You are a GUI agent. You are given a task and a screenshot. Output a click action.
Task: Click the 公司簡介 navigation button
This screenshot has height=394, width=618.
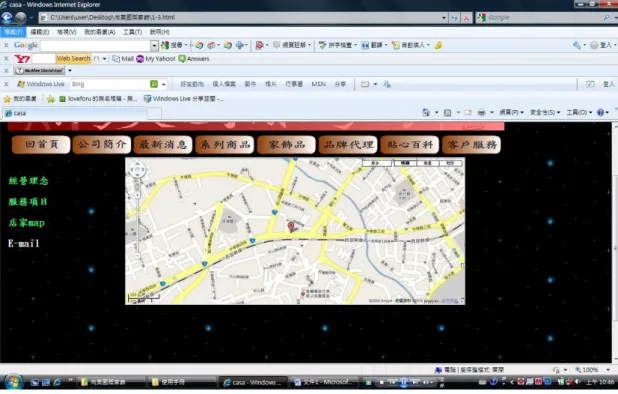tap(102, 145)
